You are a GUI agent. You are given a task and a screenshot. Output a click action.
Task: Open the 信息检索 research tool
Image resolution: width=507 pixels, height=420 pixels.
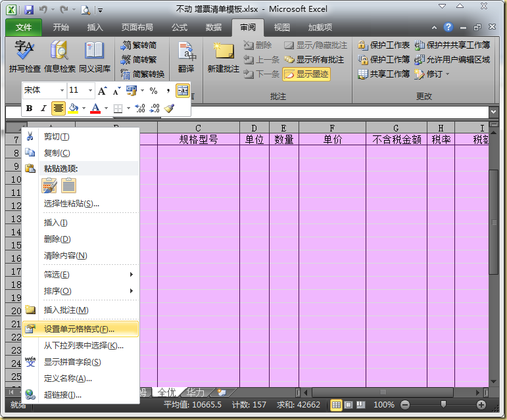pos(59,57)
